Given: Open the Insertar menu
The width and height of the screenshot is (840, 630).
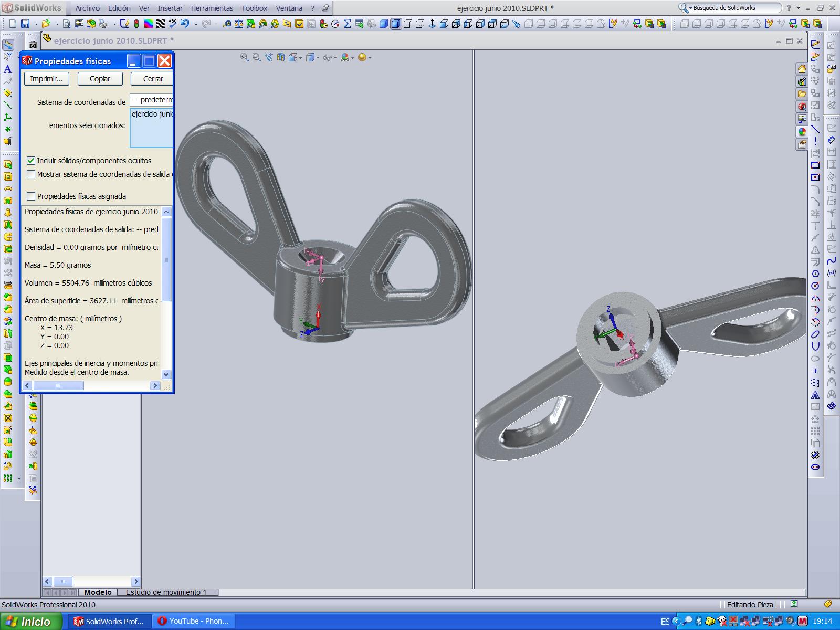Looking at the screenshot, I should (170, 8).
